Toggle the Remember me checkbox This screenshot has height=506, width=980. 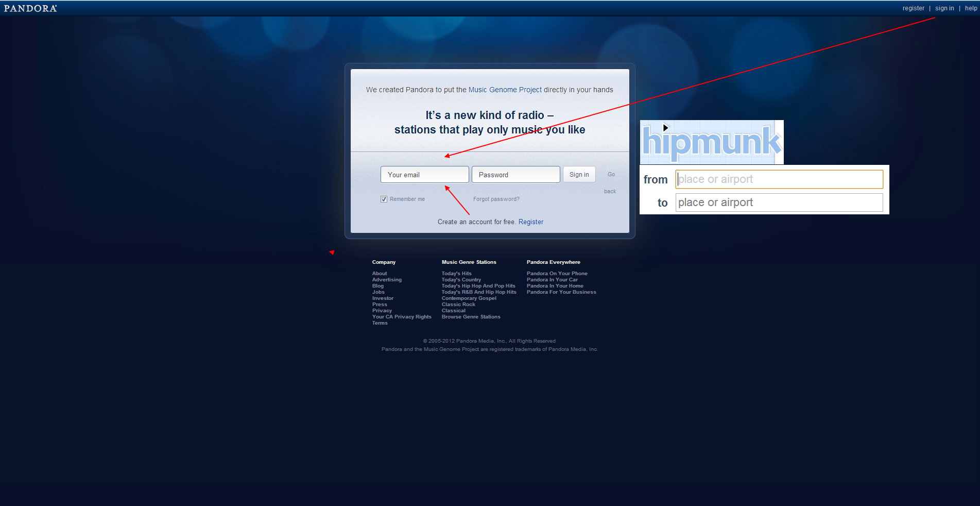[384, 199]
